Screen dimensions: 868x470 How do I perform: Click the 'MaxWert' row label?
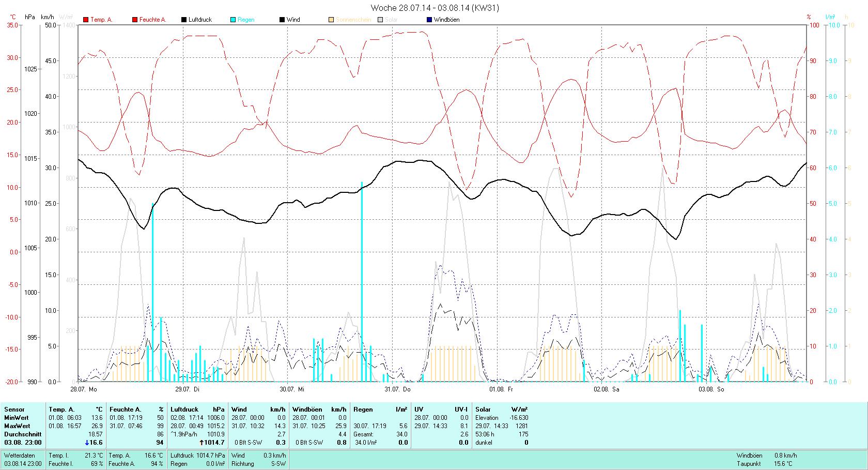point(17,426)
